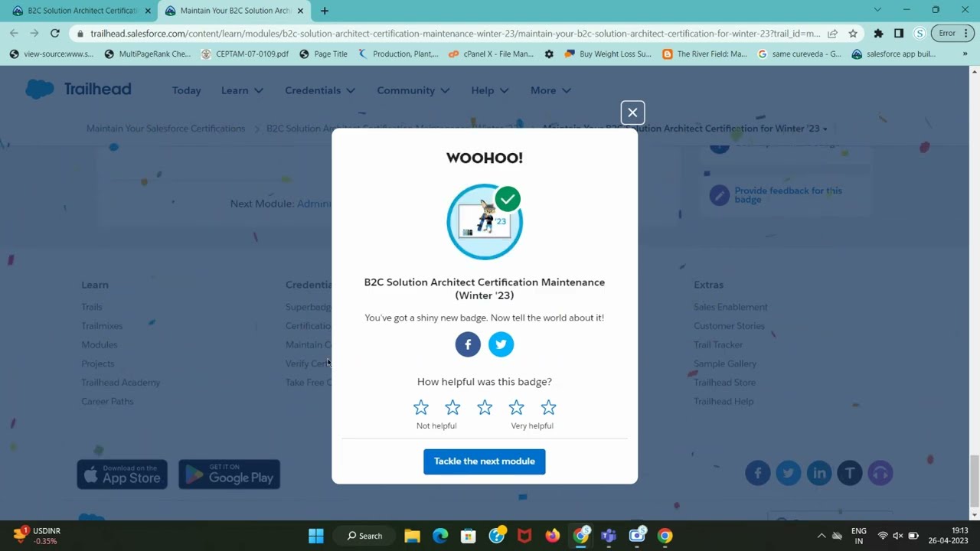Rate badge two stars

tap(452, 407)
